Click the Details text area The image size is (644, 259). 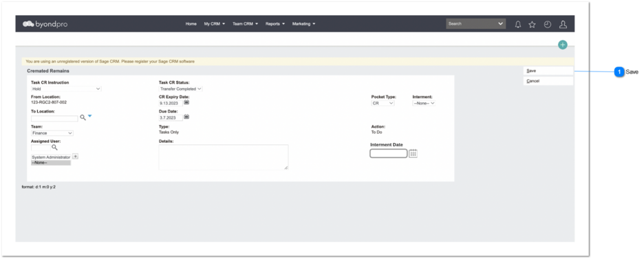224,157
